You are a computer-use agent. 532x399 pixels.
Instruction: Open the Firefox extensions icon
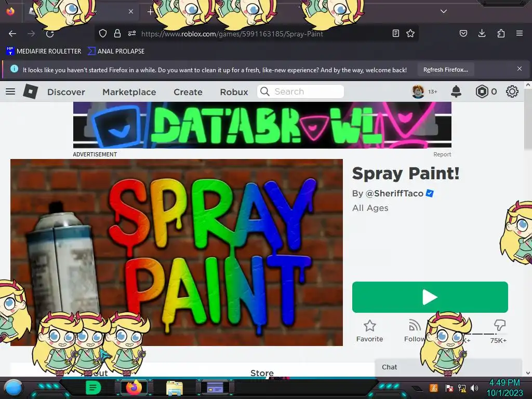pos(501,33)
